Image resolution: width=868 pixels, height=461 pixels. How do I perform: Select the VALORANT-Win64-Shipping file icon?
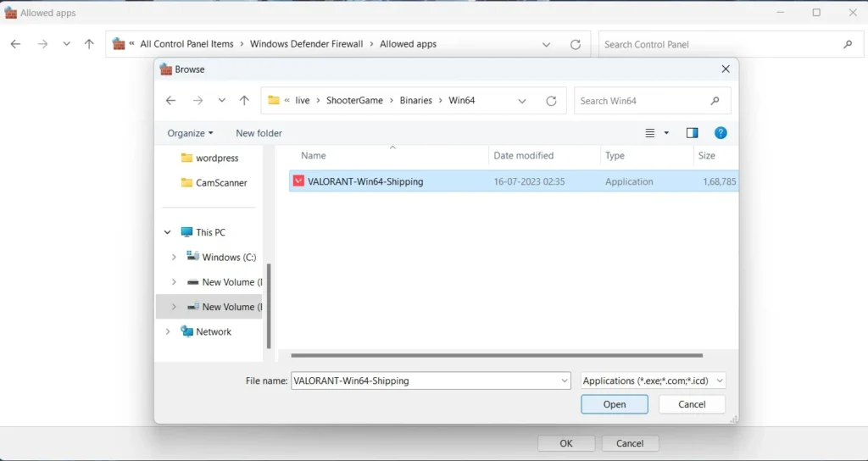[x=298, y=181]
